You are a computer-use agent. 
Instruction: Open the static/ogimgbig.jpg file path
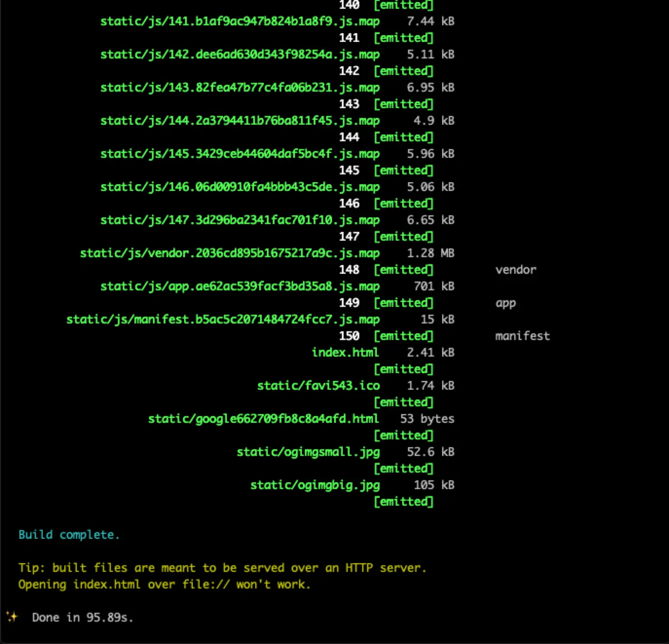[x=315, y=485]
